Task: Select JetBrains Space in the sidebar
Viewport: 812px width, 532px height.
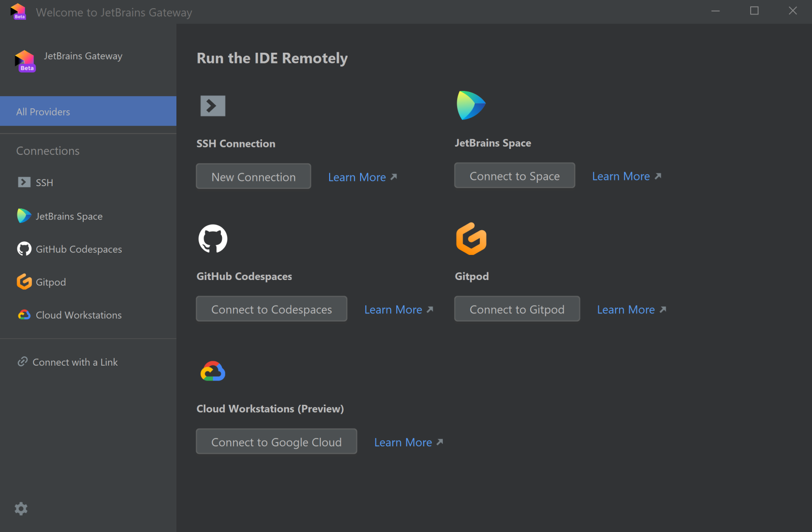Action: point(69,216)
